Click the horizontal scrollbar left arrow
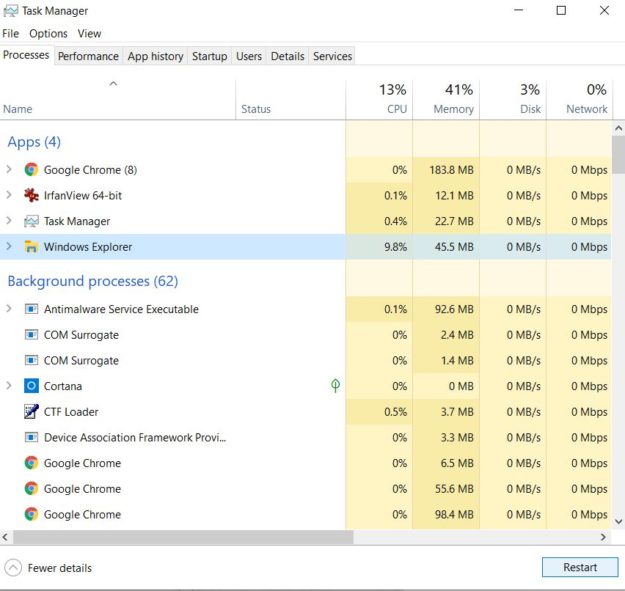Screen dimensions: 625x591 pyautogui.click(x=5, y=537)
